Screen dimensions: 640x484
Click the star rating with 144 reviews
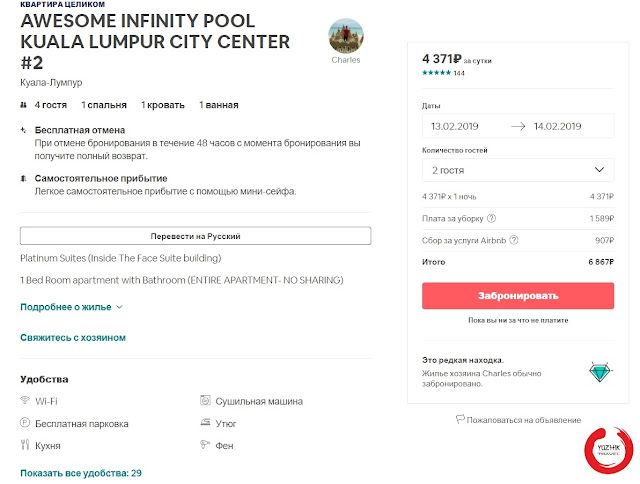[x=444, y=73]
